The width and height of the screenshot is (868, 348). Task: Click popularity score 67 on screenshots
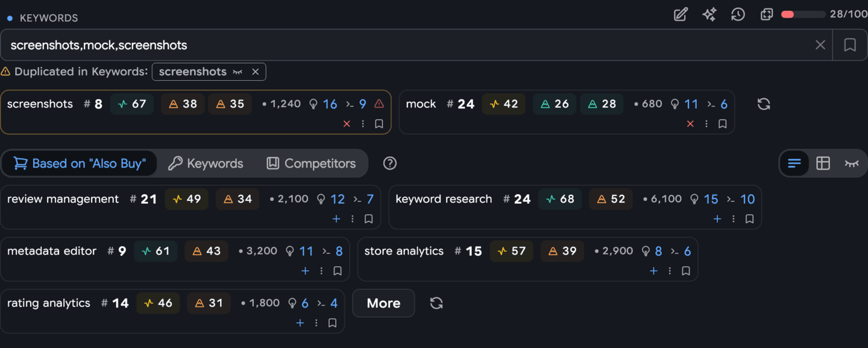[x=132, y=104]
